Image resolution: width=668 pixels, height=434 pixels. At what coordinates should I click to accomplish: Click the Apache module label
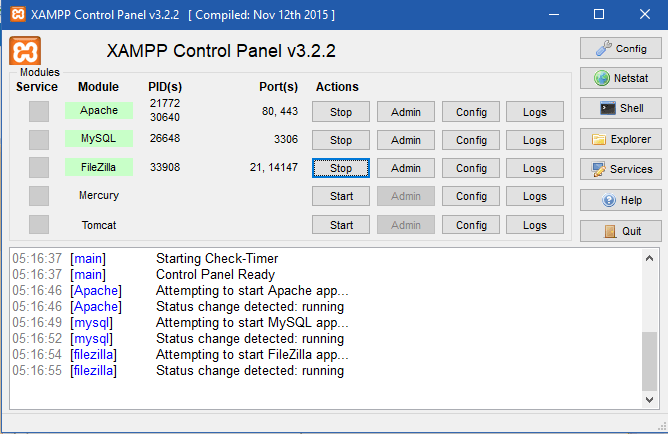tap(98, 110)
